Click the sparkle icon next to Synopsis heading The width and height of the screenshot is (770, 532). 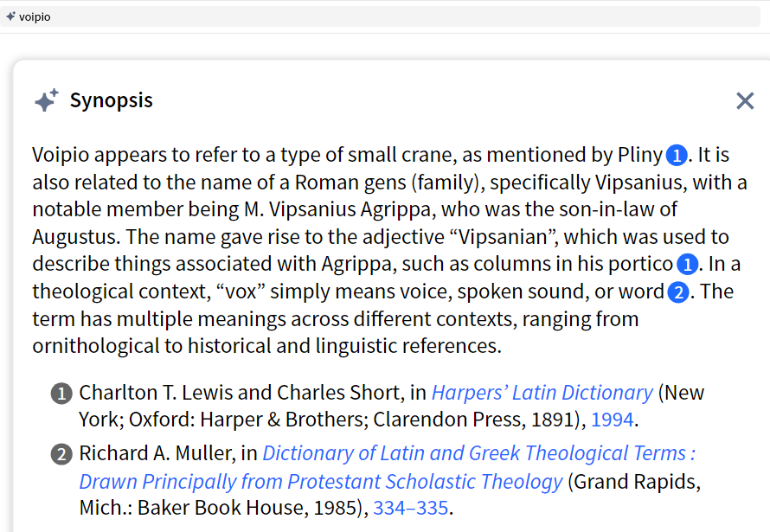(x=46, y=100)
